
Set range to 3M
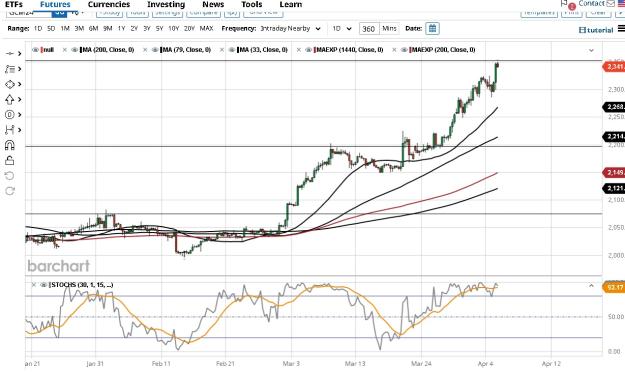coord(79,28)
